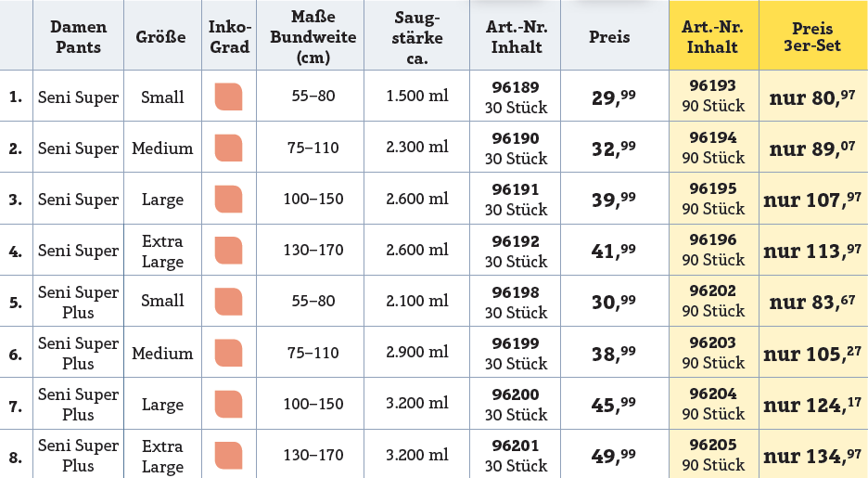This screenshot has height=478, width=868.
Task: Click the set price nur 89,07
Action: (812, 149)
